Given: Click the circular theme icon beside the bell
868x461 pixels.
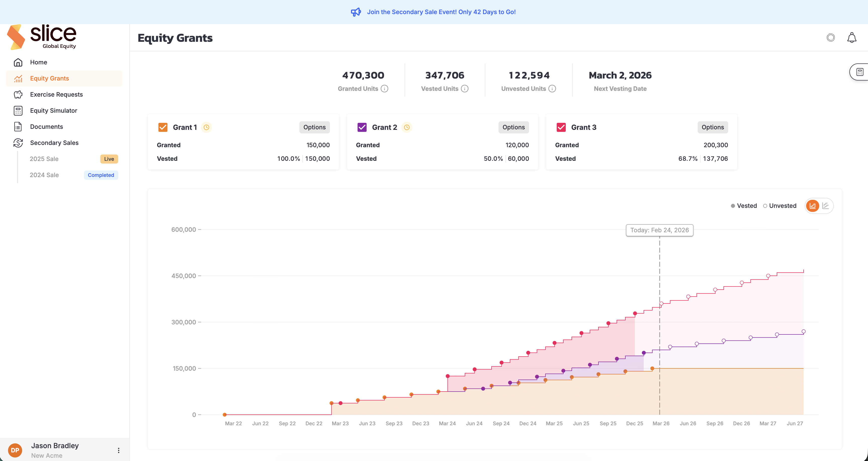Looking at the screenshot, I should (831, 37).
